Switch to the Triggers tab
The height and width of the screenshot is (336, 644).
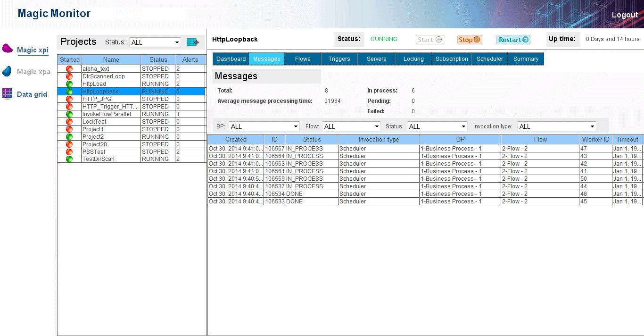point(339,59)
